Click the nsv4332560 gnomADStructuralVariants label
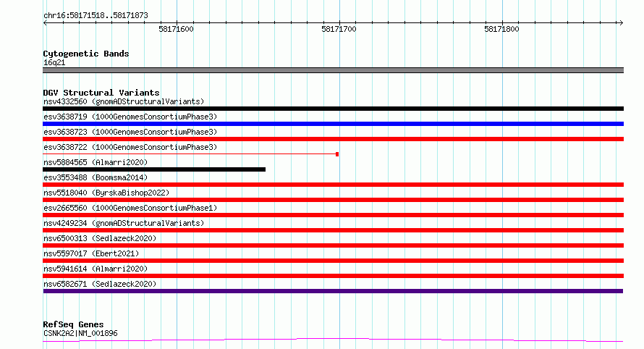The width and height of the screenshot is (644, 349). 124,101
